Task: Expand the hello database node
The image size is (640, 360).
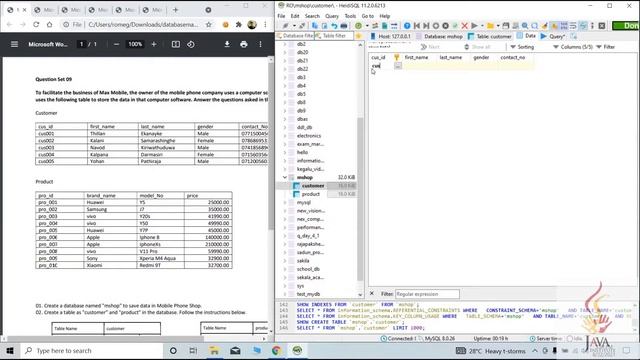Action: (285, 152)
